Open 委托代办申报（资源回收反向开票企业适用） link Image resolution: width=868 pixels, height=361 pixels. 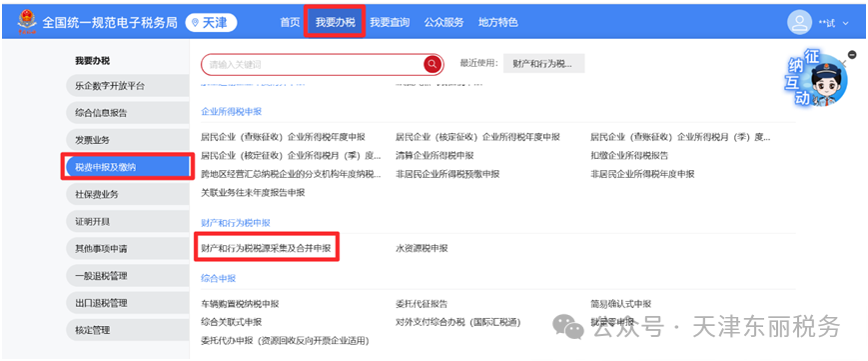tap(285, 340)
